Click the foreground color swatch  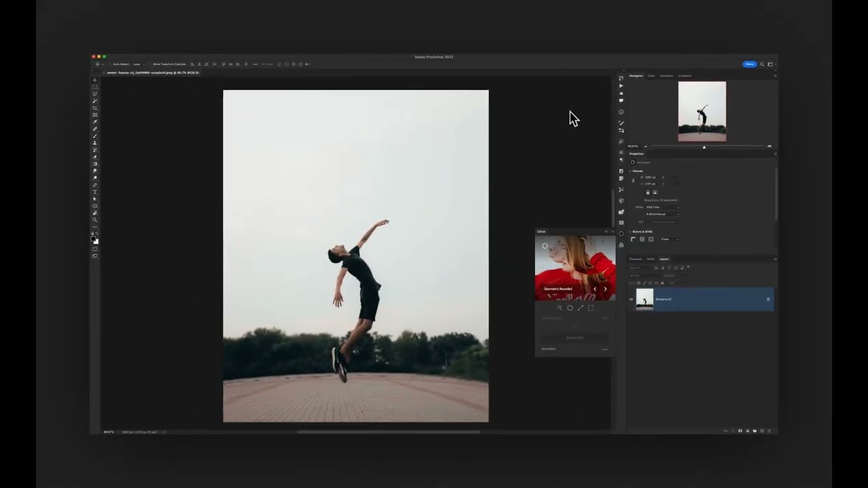[x=93, y=238]
